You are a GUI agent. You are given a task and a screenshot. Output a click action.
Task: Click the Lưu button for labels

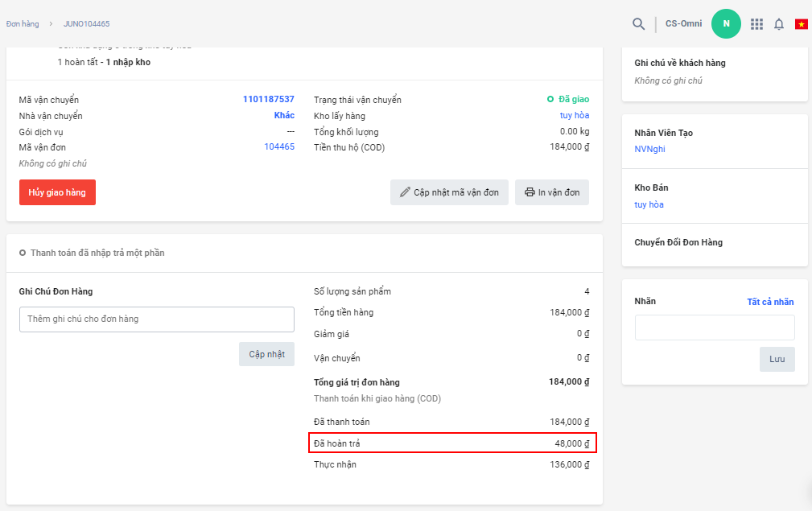click(777, 359)
